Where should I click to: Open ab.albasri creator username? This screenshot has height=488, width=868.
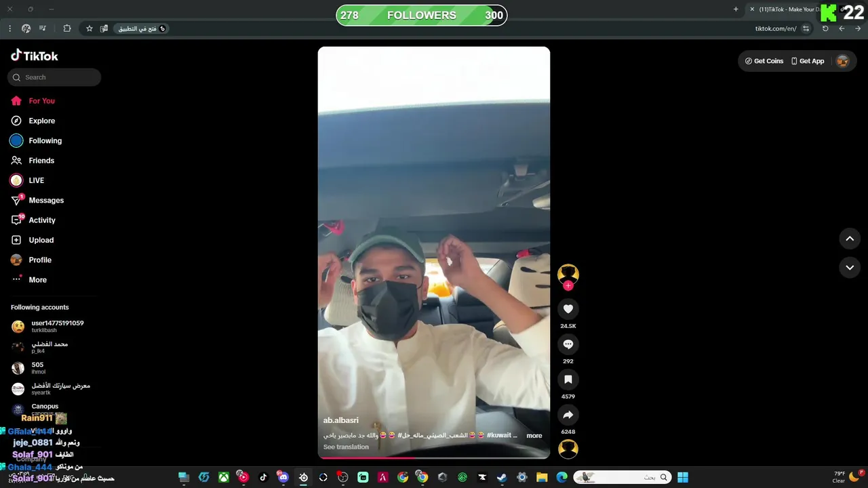tap(341, 420)
